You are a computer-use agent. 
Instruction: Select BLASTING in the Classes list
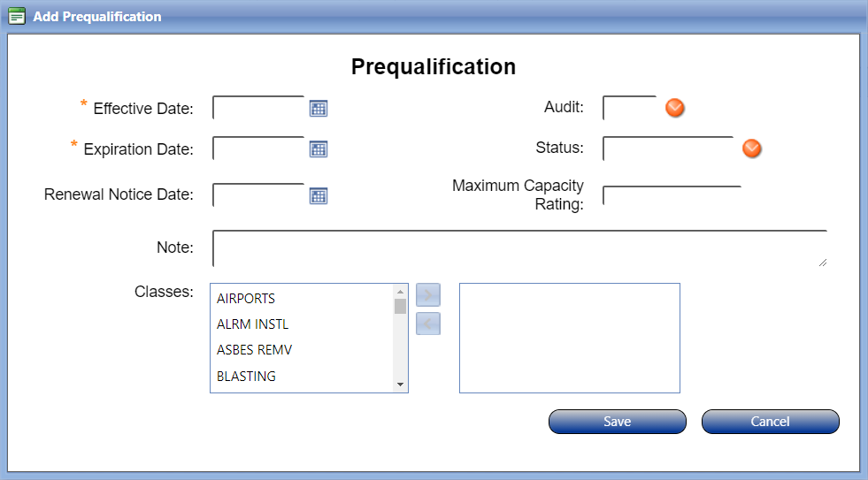246,377
